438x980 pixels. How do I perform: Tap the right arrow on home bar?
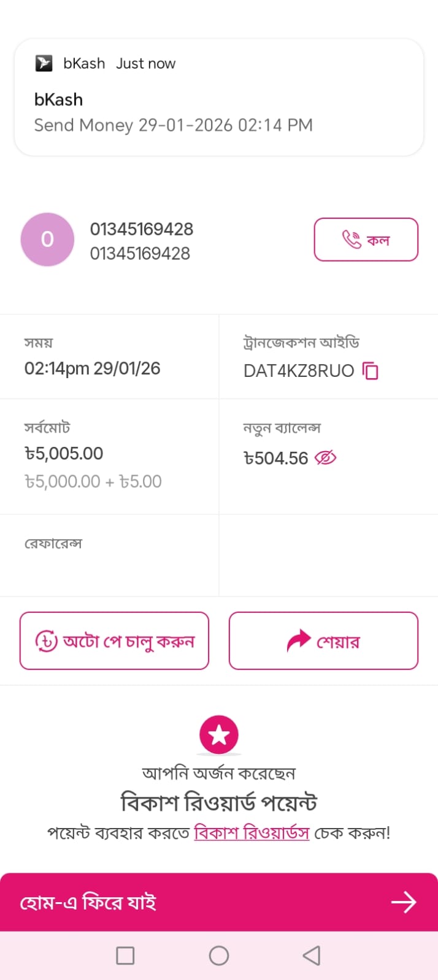pos(404,902)
